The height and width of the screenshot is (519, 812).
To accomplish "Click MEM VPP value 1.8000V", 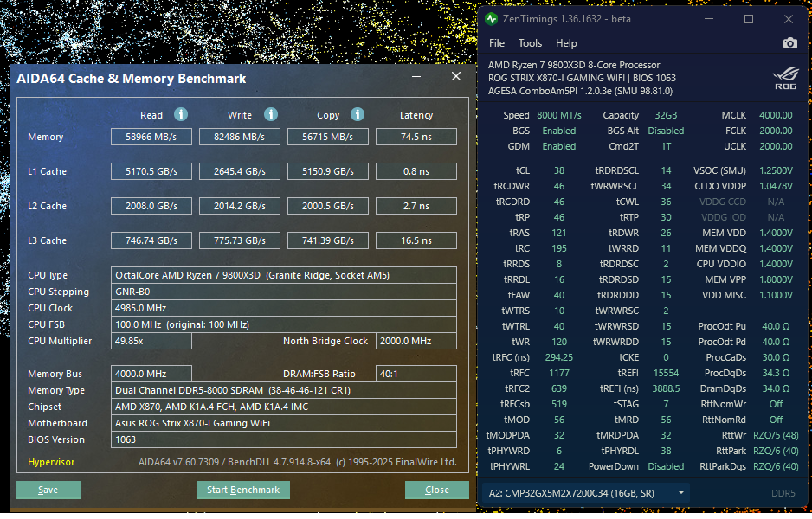I will [x=776, y=279].
